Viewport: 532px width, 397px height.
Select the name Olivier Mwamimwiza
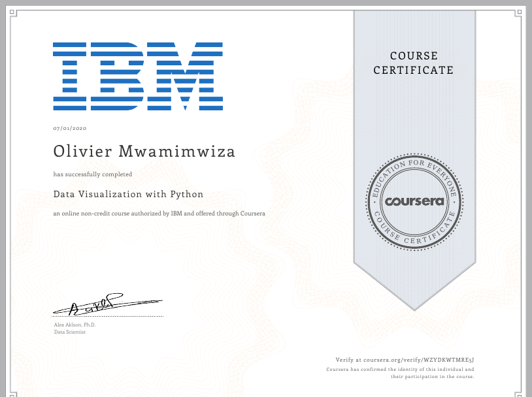[144, 151]
